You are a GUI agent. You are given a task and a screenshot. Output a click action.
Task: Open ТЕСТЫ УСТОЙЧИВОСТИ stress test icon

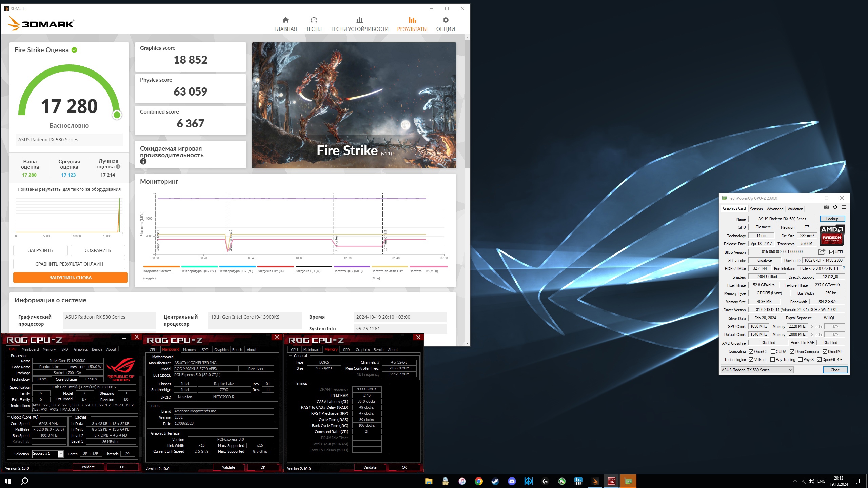tap(359, 20)
